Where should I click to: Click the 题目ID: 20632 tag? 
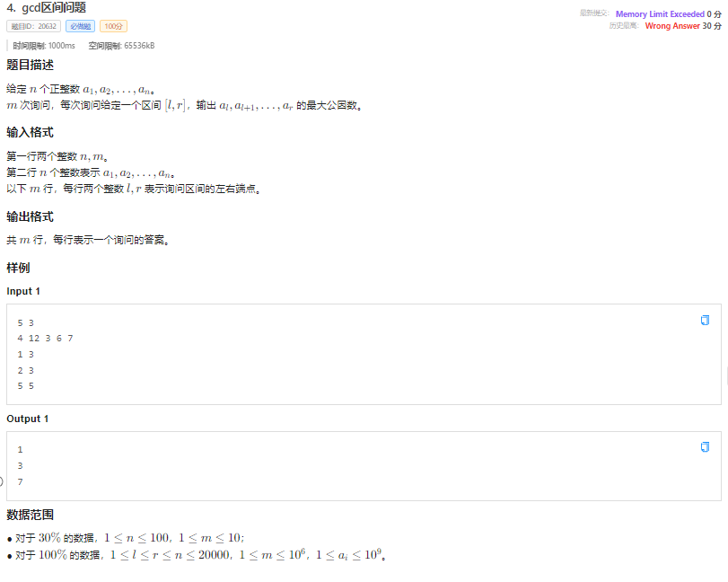34,26
